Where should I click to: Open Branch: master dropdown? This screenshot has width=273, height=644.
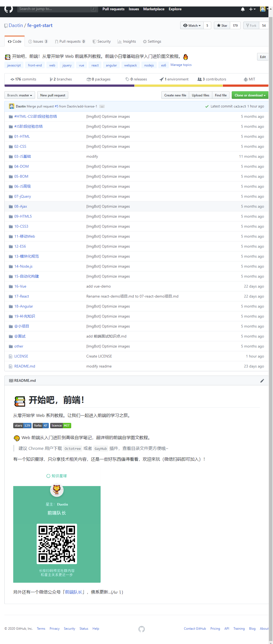pyautogui.click(x=20, y=95)
